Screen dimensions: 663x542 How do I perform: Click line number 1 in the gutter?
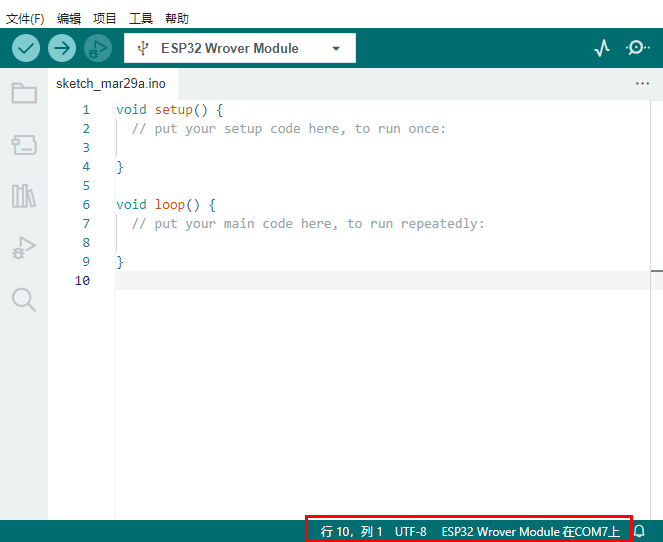pyautogui.click(x=86, y=110)
